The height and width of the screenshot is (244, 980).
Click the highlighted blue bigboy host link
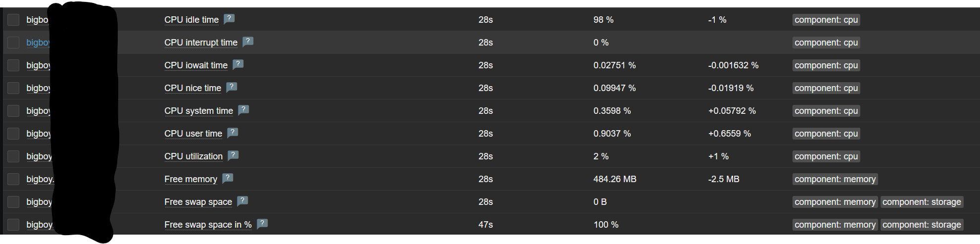(38, 43)
